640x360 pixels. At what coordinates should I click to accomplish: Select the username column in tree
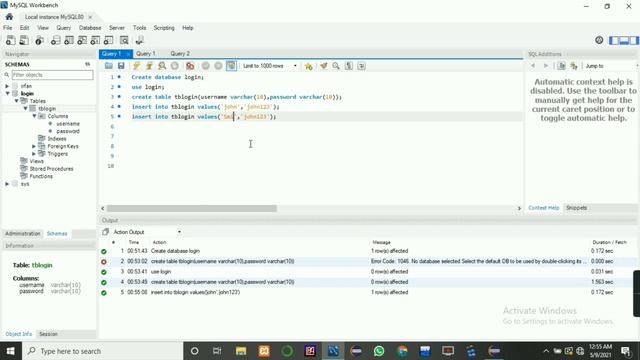(68, 124)
